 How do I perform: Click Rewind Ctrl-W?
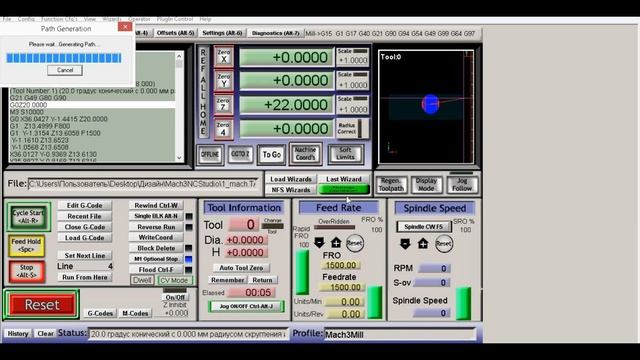[156, 205]
